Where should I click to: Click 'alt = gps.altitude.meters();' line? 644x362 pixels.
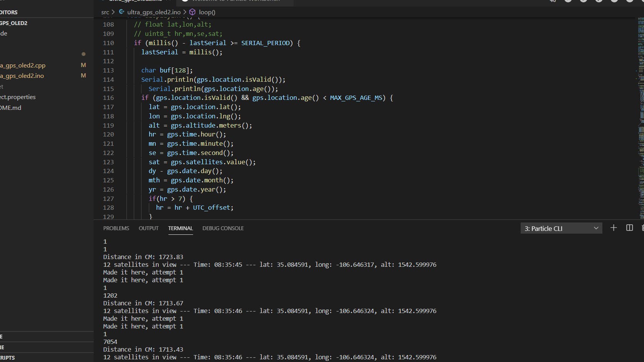point(200,125)
